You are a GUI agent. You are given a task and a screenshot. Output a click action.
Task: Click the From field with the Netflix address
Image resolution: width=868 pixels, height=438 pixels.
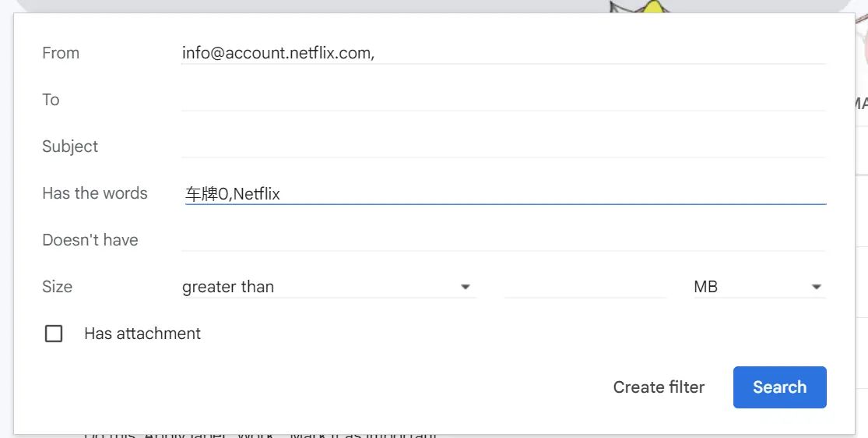tap(502, 53)
